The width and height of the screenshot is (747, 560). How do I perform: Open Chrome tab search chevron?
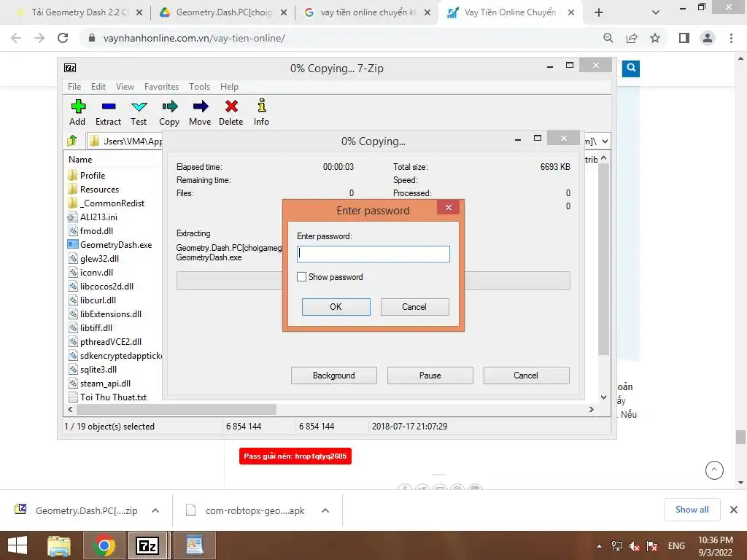pos(656,12)
